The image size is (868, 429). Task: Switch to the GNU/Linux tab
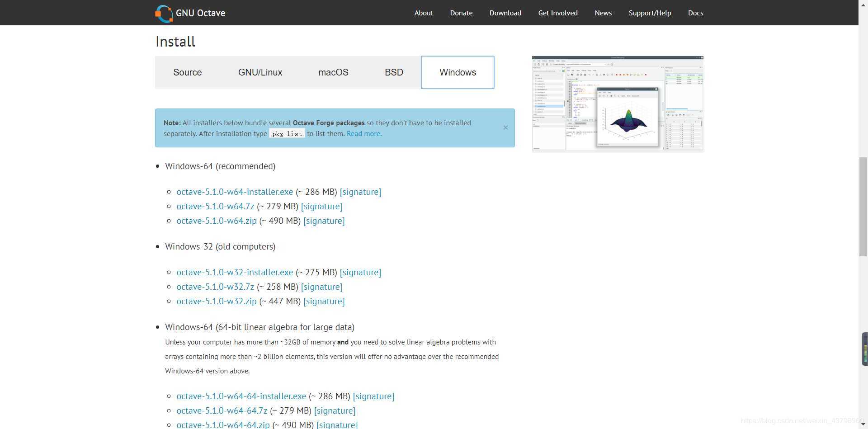(x=260, y=72)
